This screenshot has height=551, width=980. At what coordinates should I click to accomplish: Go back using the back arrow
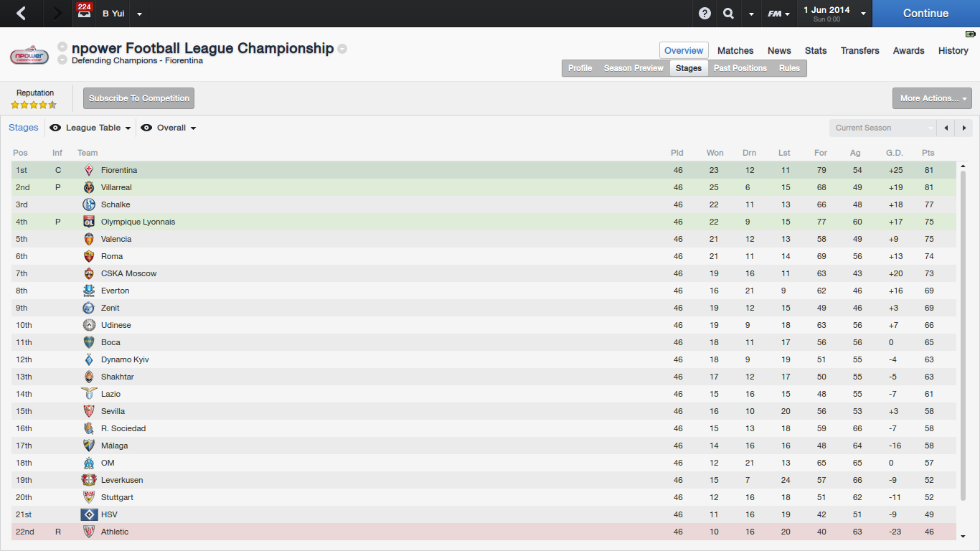tap(21, 14)
